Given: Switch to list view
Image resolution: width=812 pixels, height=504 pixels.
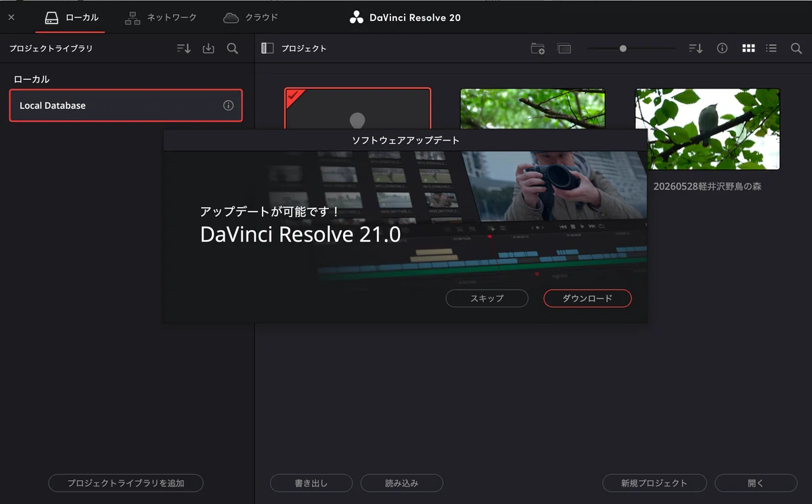Looking at the screenshot, I should tap(771, 49).
